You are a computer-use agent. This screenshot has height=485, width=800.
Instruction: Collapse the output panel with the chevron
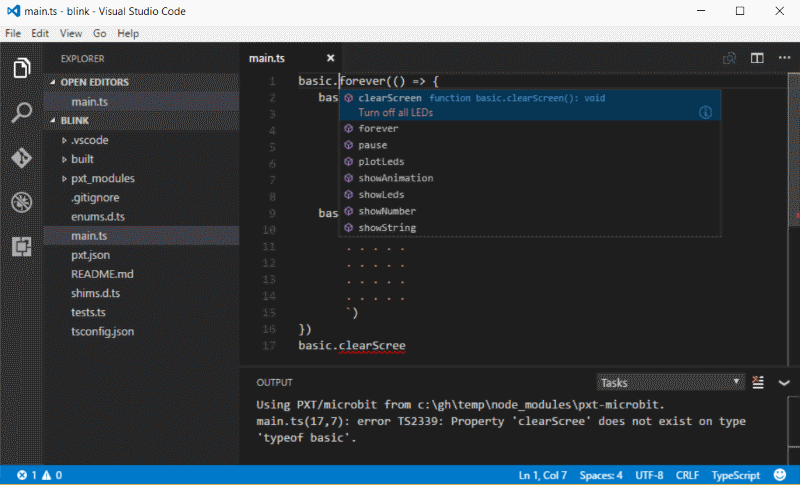783,382
